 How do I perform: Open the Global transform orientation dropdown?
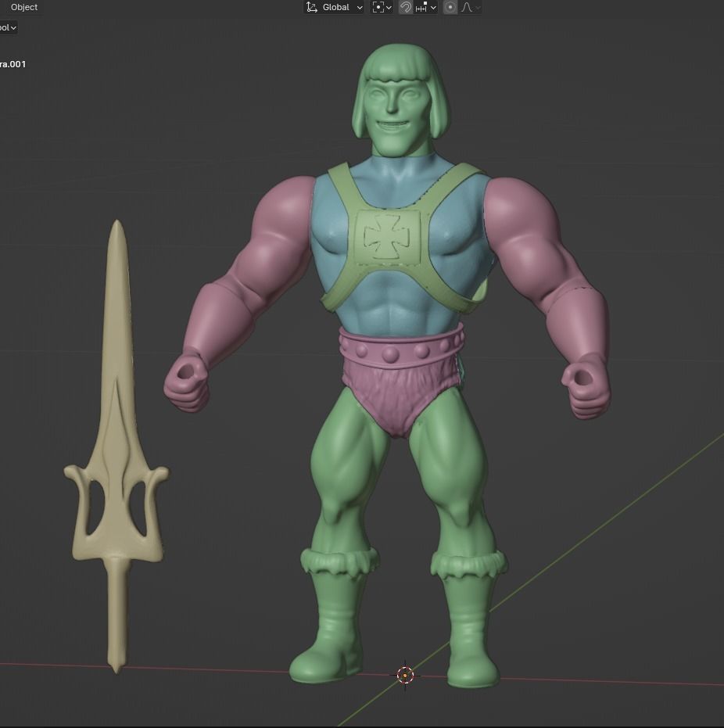point(334,7)
